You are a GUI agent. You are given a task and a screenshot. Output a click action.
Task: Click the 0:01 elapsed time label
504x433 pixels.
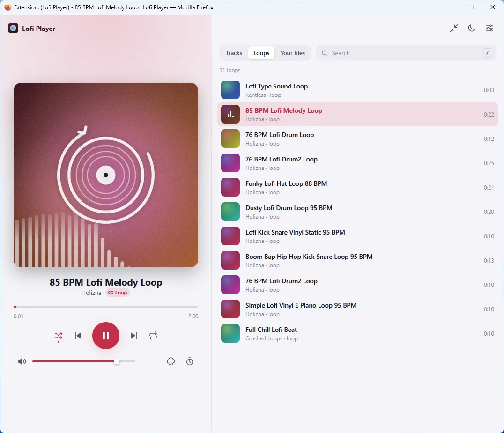[18, 316]
